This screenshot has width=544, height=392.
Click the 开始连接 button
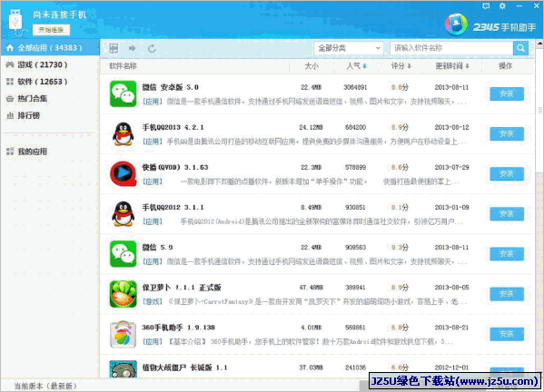coord(51,30)
